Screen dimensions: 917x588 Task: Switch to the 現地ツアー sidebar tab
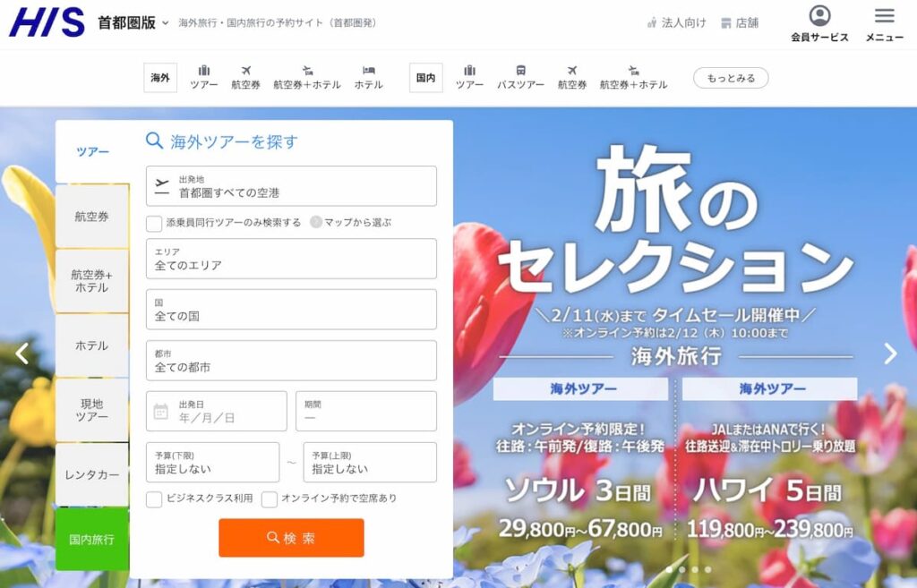pyautogui.click(x=92, y=410)
